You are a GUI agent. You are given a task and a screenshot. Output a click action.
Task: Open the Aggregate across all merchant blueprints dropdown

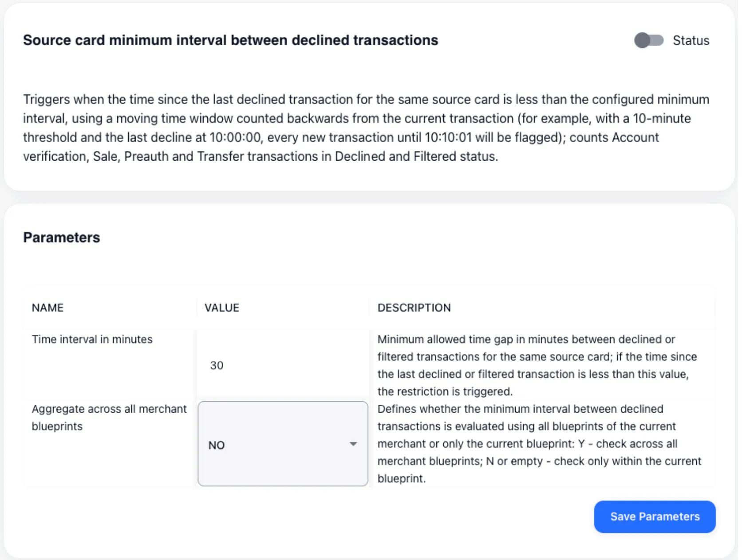coord(283,444)
